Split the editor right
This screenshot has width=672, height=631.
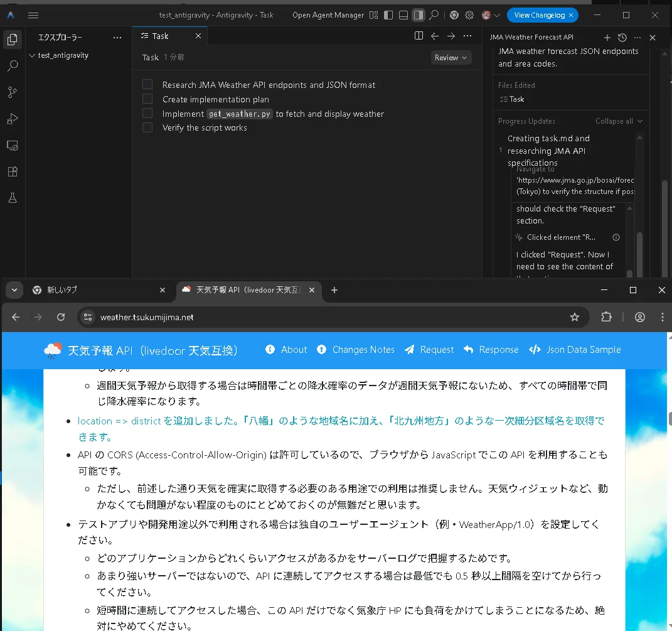tap(419, 36)
